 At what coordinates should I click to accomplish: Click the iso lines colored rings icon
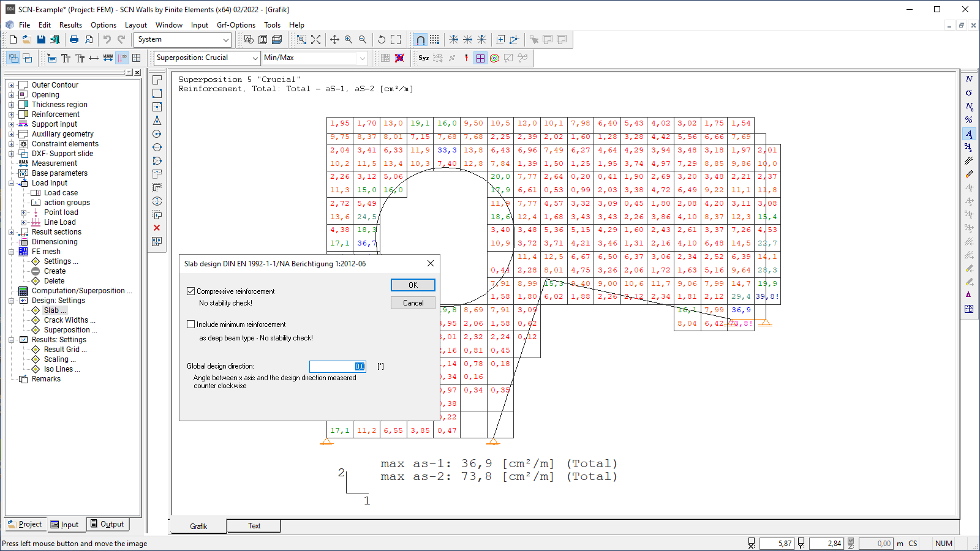(494, 58)
